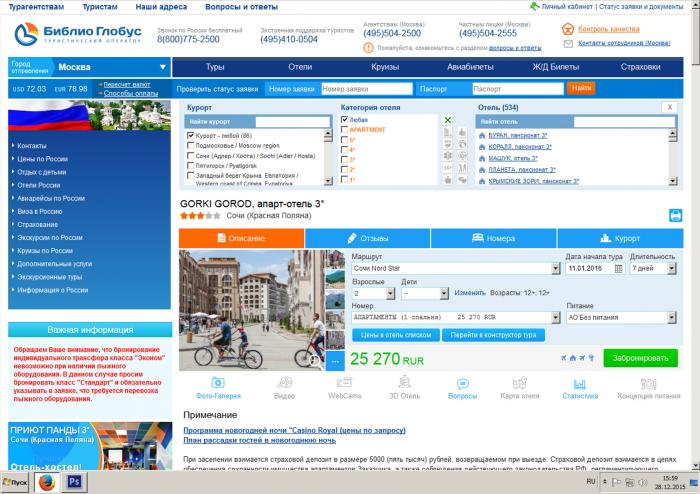Image resolution: width=700 pixels, height=494 pixels.
Task: Open the WebCams icon
Action: tap(344, 383)
